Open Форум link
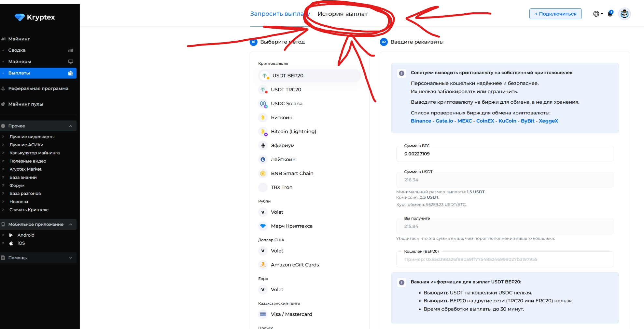 click(17, 185)
